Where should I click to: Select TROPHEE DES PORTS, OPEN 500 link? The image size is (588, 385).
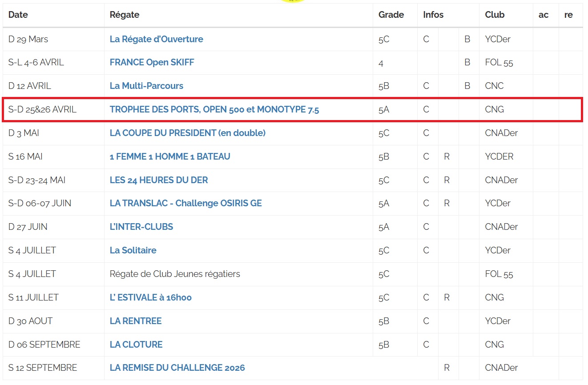214,109
